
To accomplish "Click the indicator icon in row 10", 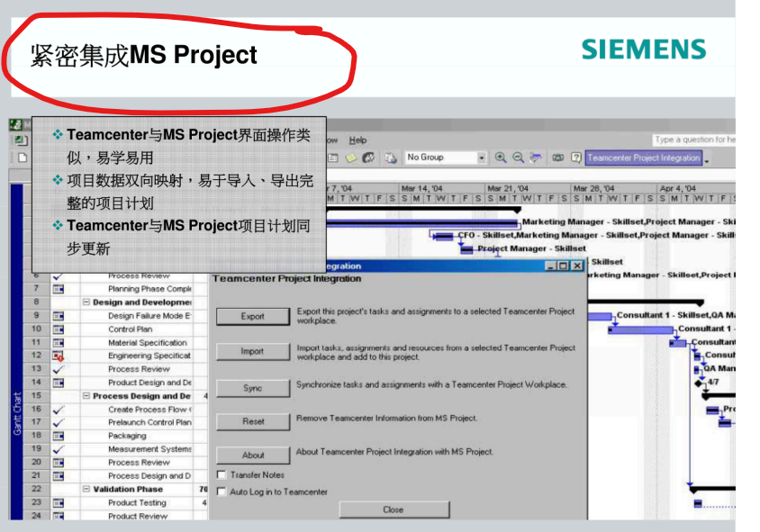I will click(x=59, y=329).
